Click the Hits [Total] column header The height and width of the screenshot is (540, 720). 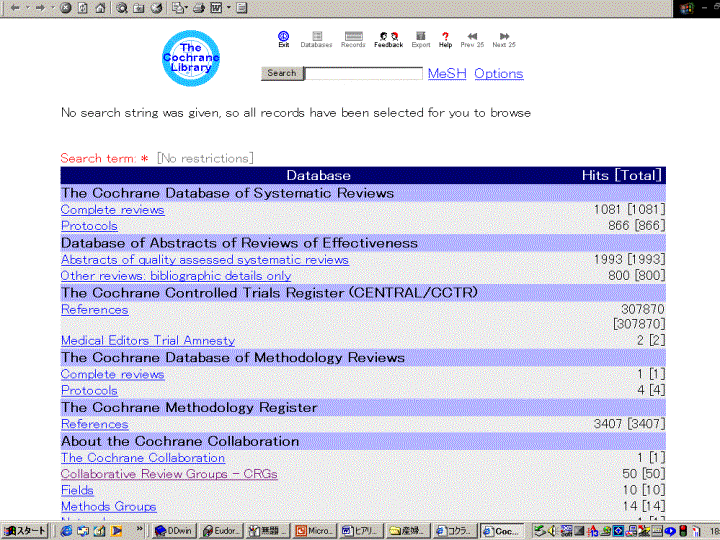[x=622, y=175]
